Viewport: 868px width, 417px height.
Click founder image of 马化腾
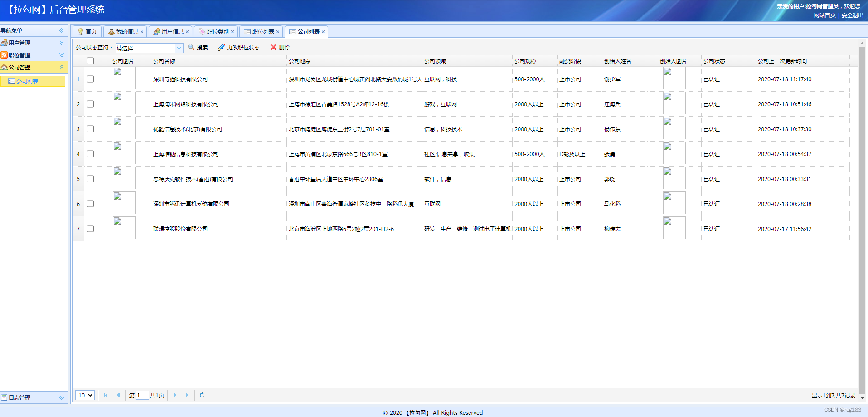(674, 203)
